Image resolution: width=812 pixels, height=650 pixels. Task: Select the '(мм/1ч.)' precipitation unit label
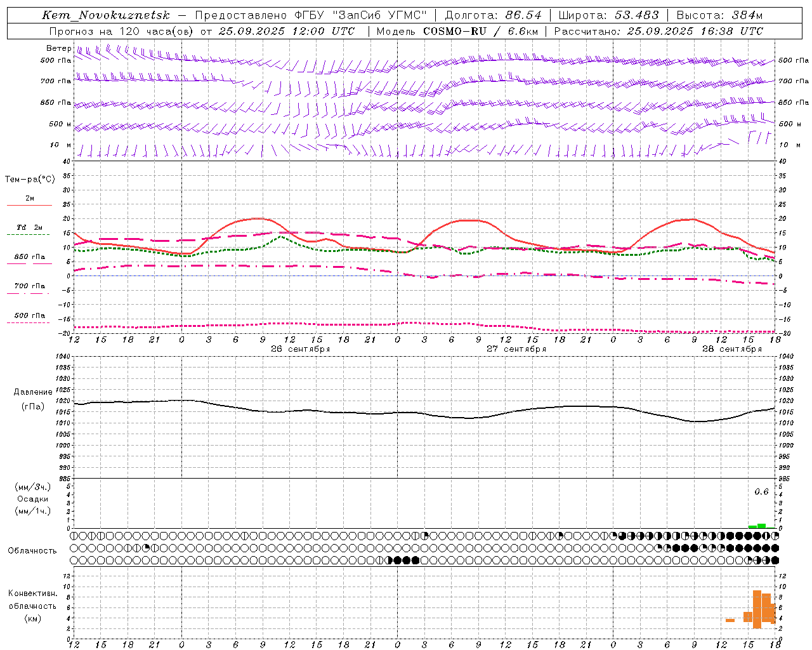(x=33, y=511)
